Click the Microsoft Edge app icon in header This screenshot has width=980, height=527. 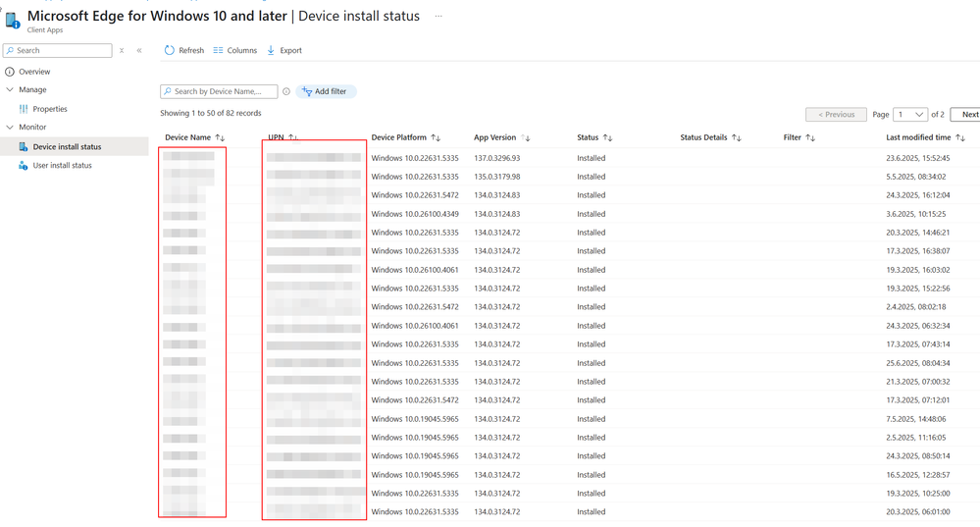point(13,21)
